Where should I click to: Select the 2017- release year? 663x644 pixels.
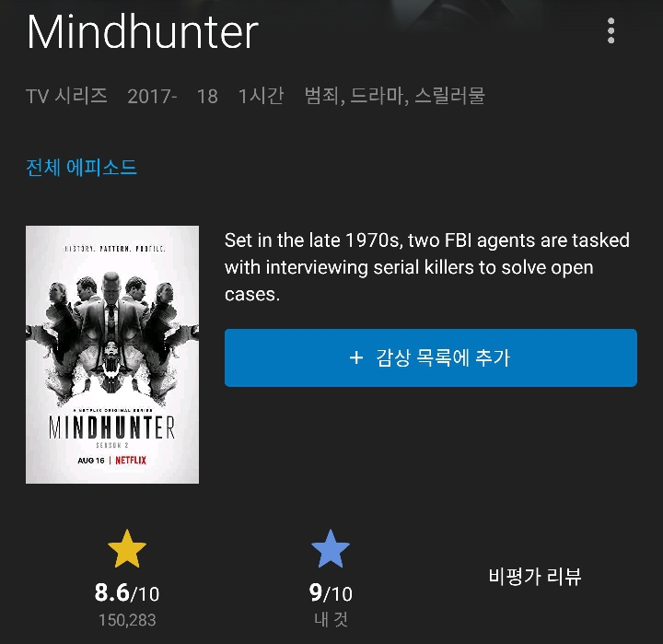tap(152, 97)
